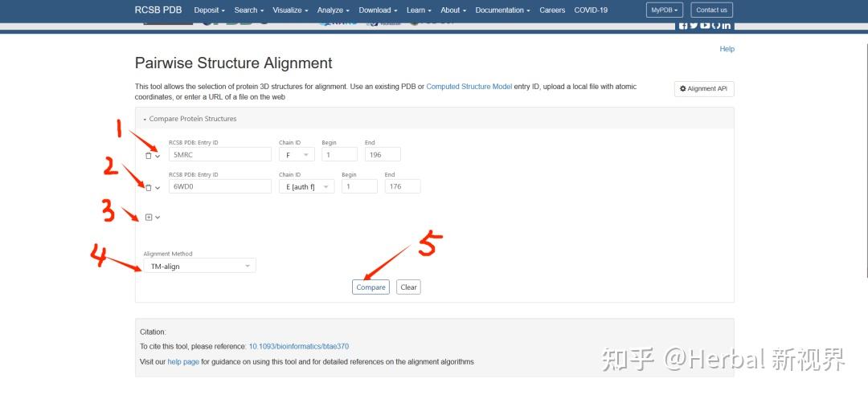Open the Help link
This screenshot has width=868, height=395.
727,49
